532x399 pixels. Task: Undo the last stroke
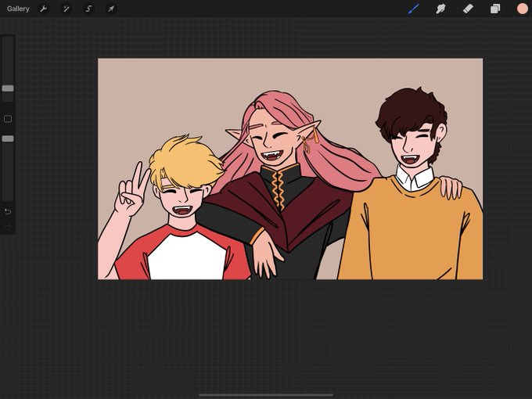tap(8, 212)
